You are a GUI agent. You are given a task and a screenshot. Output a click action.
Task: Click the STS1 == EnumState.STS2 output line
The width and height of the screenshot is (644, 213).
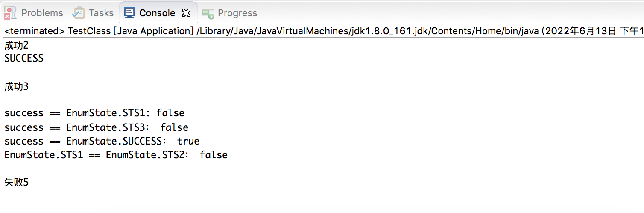tap(116, 155)
